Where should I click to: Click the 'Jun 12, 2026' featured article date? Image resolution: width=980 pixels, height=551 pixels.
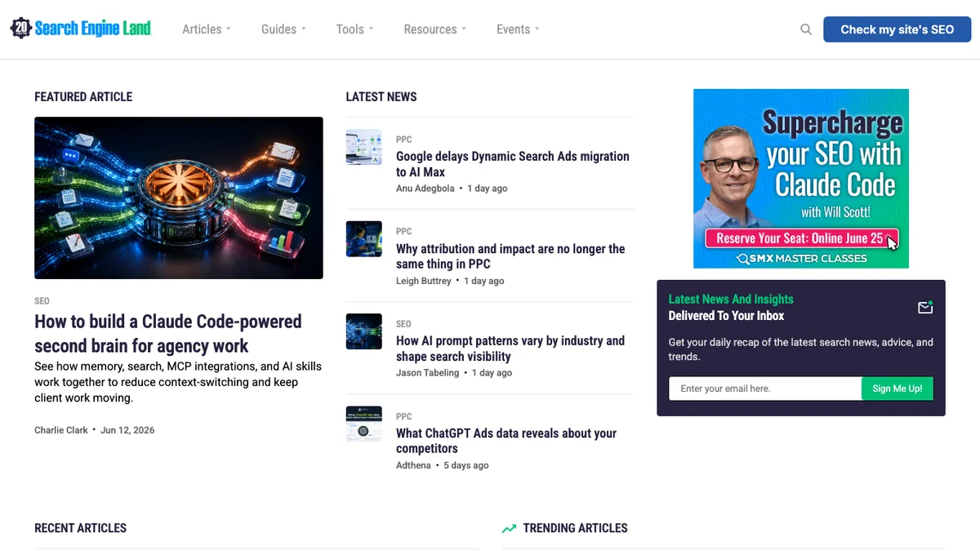pos(127,430)
